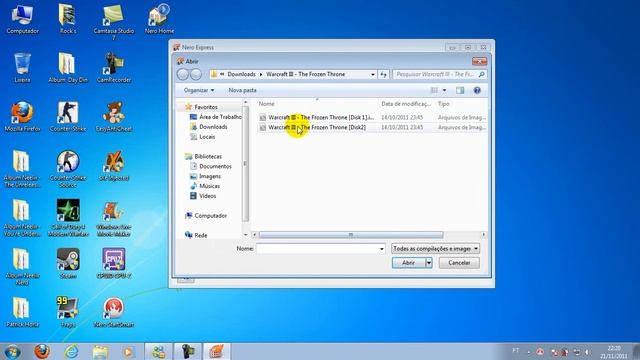Viewport: 640px width, 360px height.
Task: Open the Nome filename history dropdown
Action: click(382, 249)
